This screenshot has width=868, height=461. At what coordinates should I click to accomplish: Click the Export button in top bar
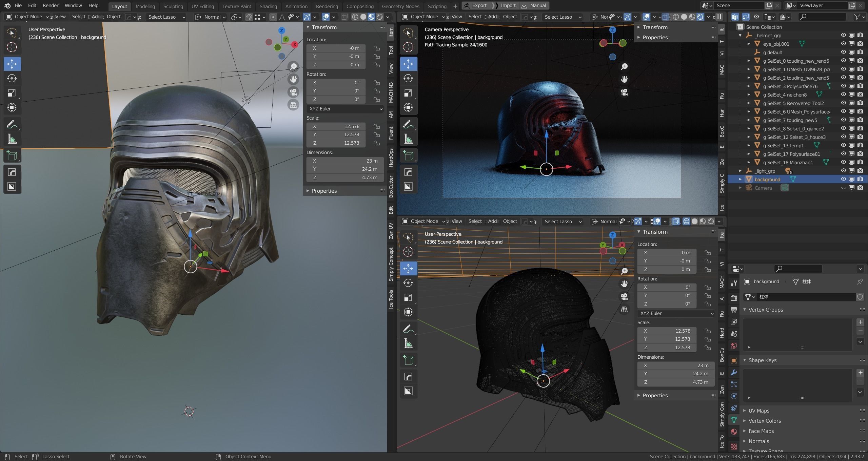tap(476, 5)
